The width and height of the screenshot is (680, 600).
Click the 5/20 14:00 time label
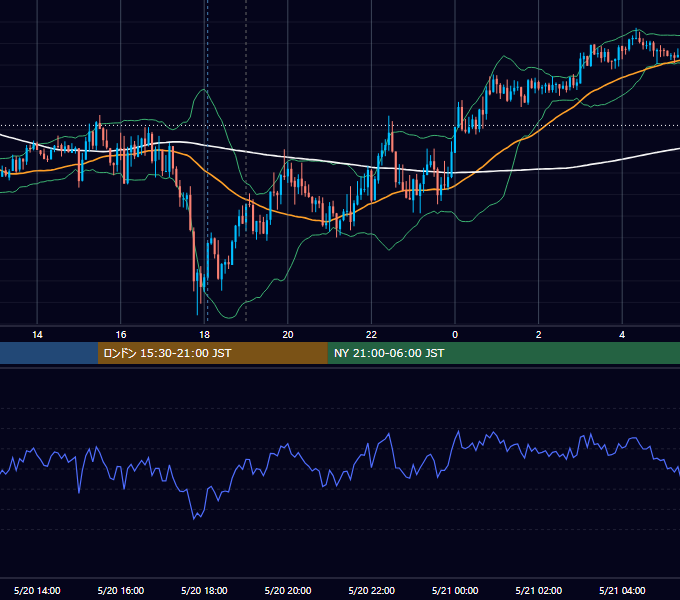coord(37,590)
